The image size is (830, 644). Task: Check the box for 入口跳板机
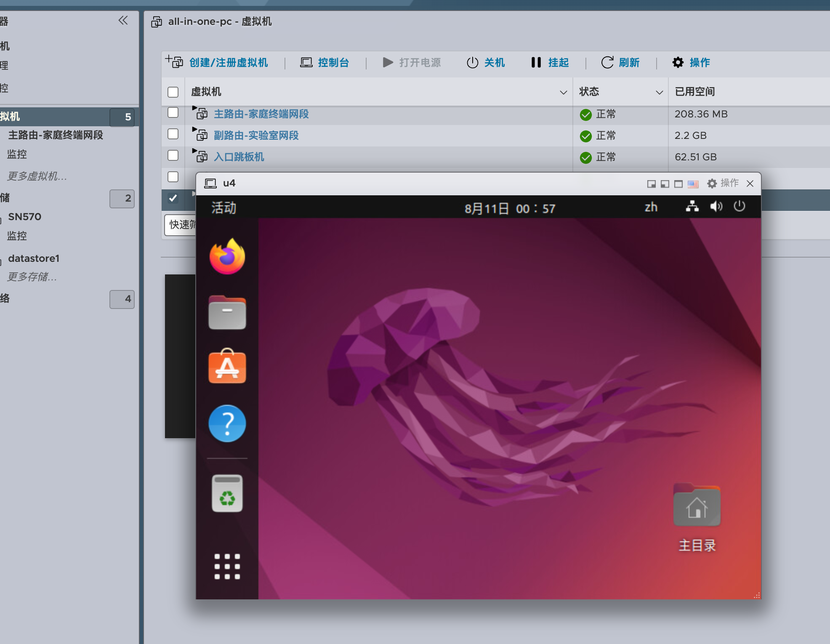point(173,155)
